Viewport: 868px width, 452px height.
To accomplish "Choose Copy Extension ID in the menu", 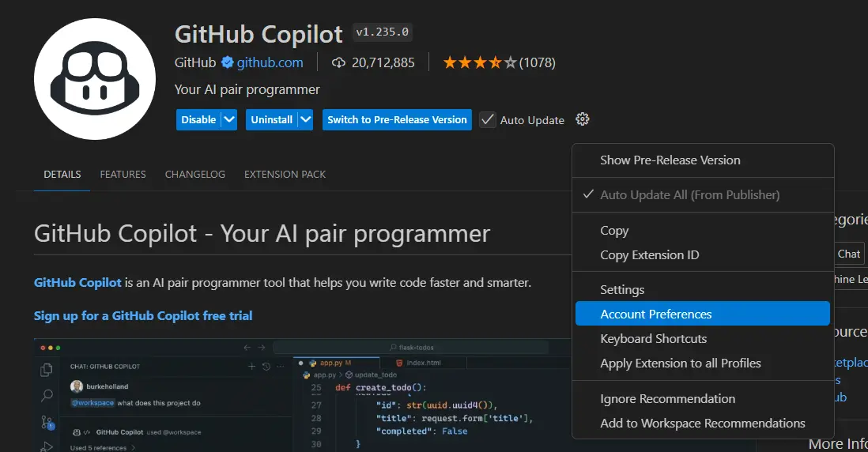I will tap(649, 254).
